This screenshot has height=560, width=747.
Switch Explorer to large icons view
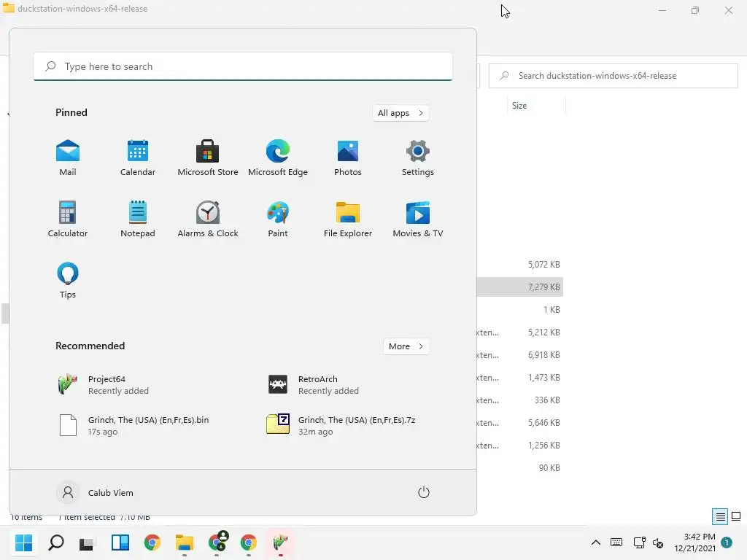pos(736,516)
